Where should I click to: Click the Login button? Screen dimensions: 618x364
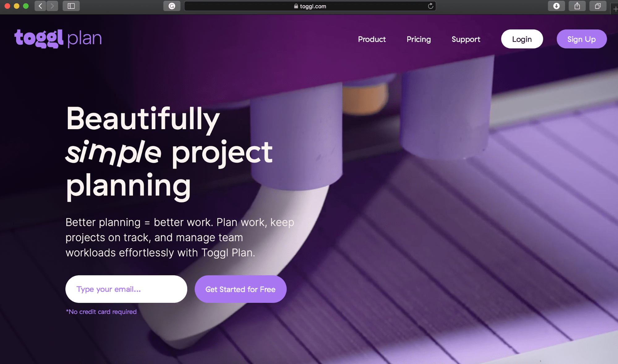[522, 39]
